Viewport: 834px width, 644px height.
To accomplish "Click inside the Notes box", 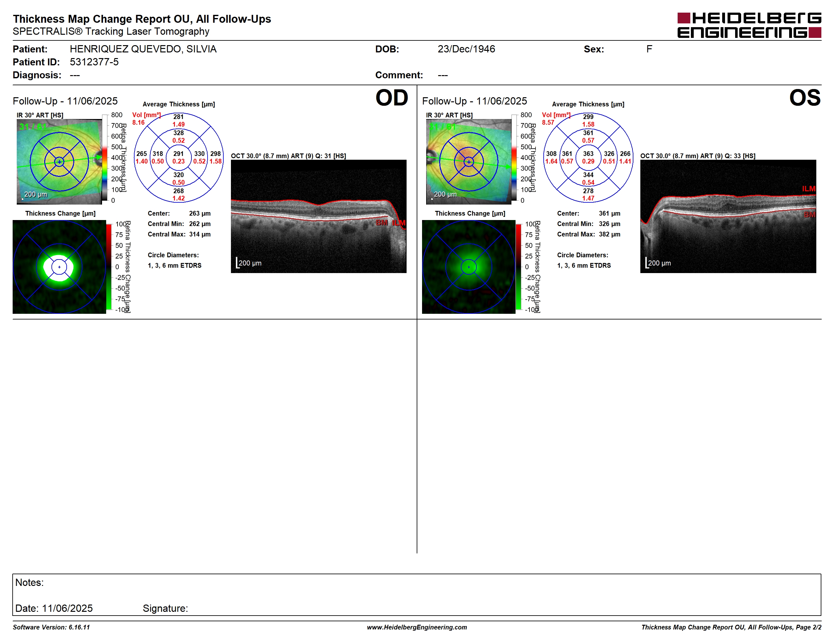I will 417,594.
